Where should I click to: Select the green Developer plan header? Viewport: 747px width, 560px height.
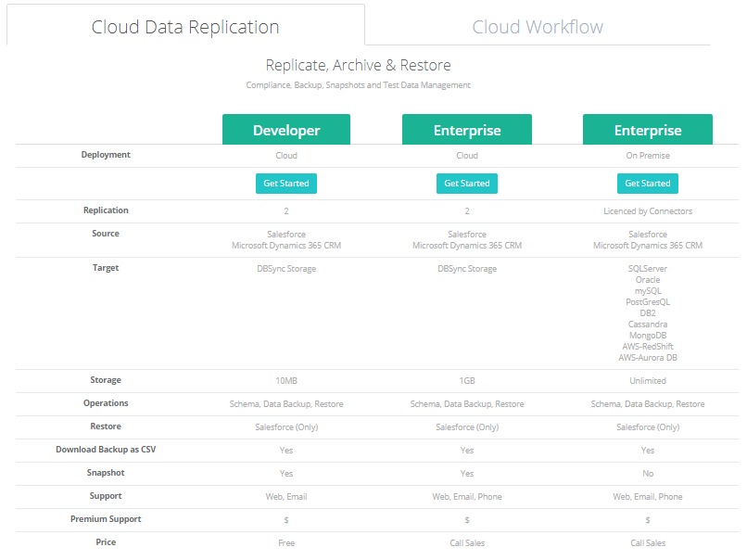(286, 130)
